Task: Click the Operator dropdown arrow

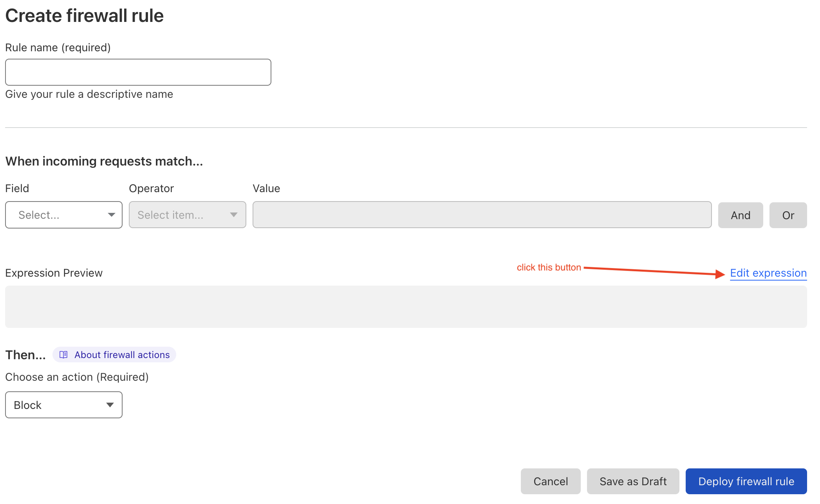Action: pos(234,214)
